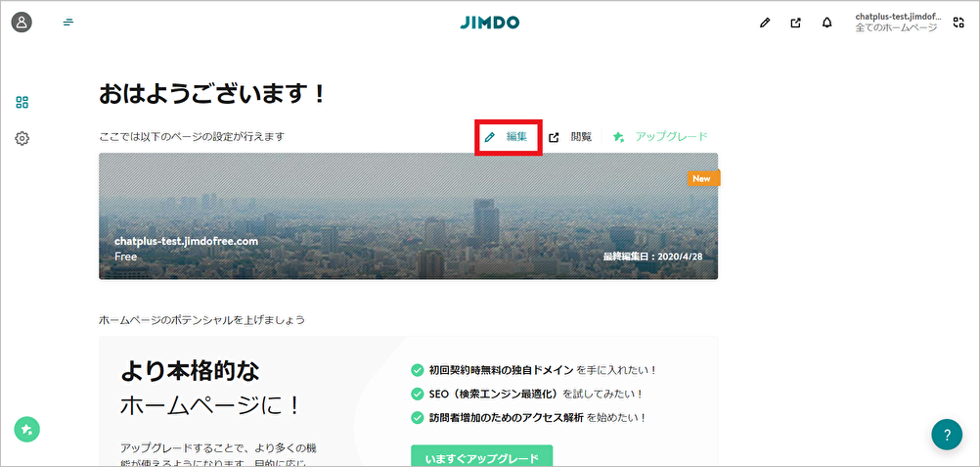
Task: Open the 全てのホームページ site switcher
Action: coord(896,28)
